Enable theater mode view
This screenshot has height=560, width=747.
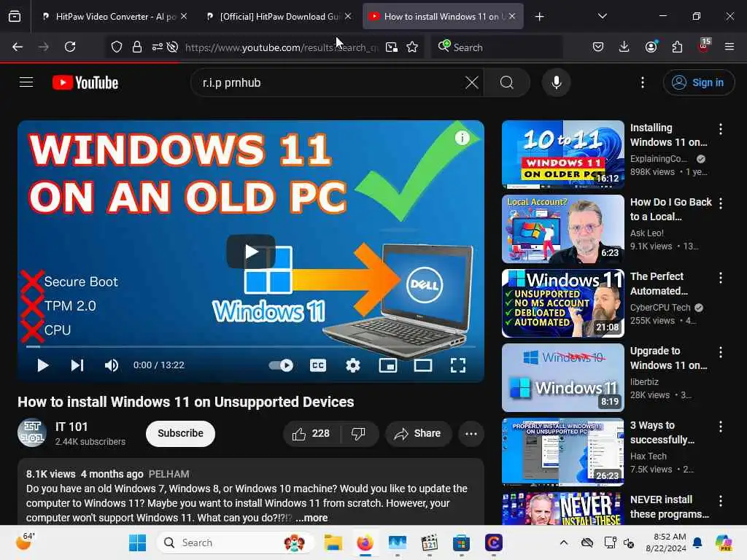(422, 365)
